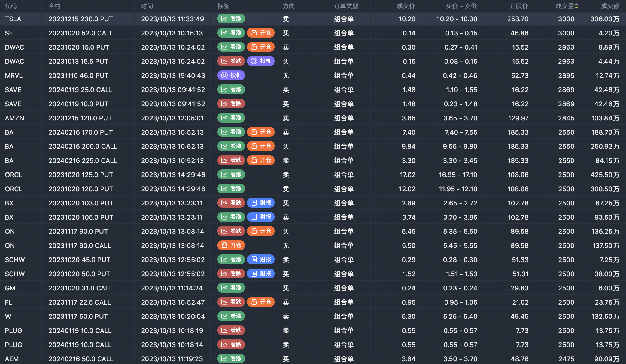Sort by the 成交量 column arrow icon
The height and width of the screenshot is (364, 626).
tap(576, 6)
